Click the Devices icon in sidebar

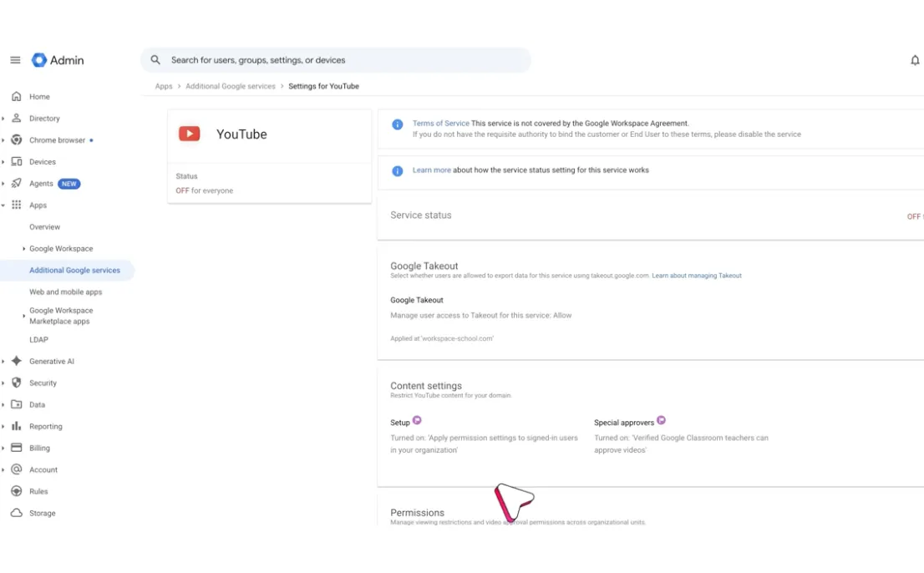click(x=17, y=162)
